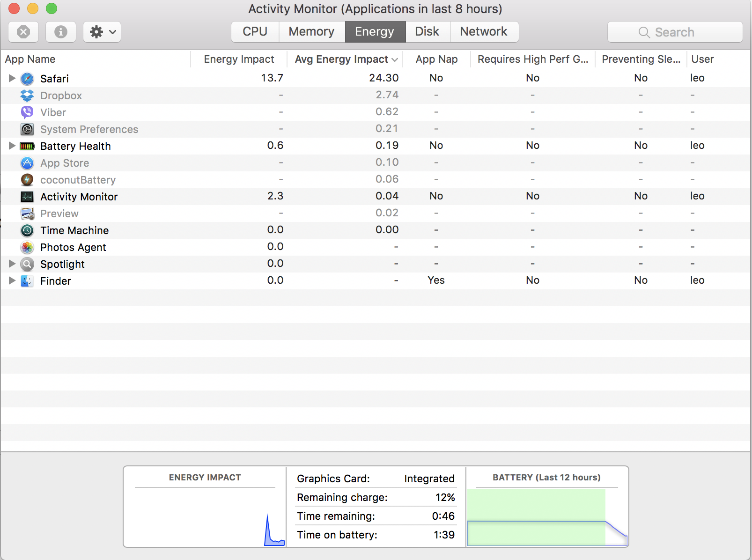
Task: Switch to the CPU tab
Action: click(x=255, y=32)
